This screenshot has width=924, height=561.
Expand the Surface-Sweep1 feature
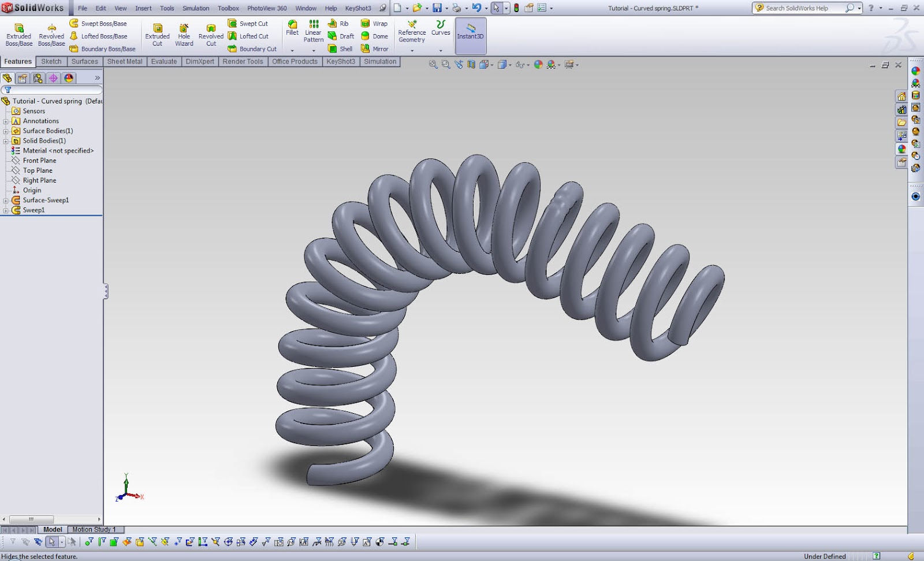tap(6, 200)
